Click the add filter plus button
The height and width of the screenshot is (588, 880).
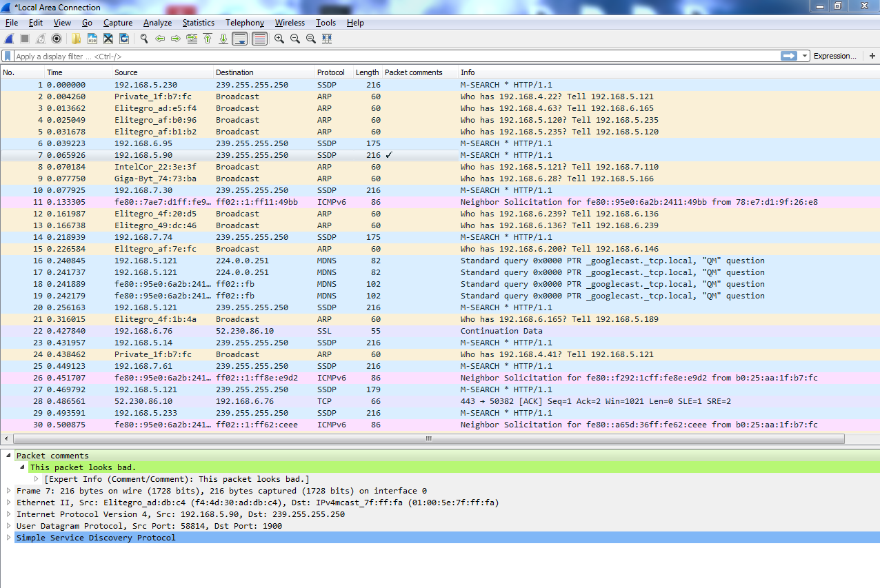872,57
